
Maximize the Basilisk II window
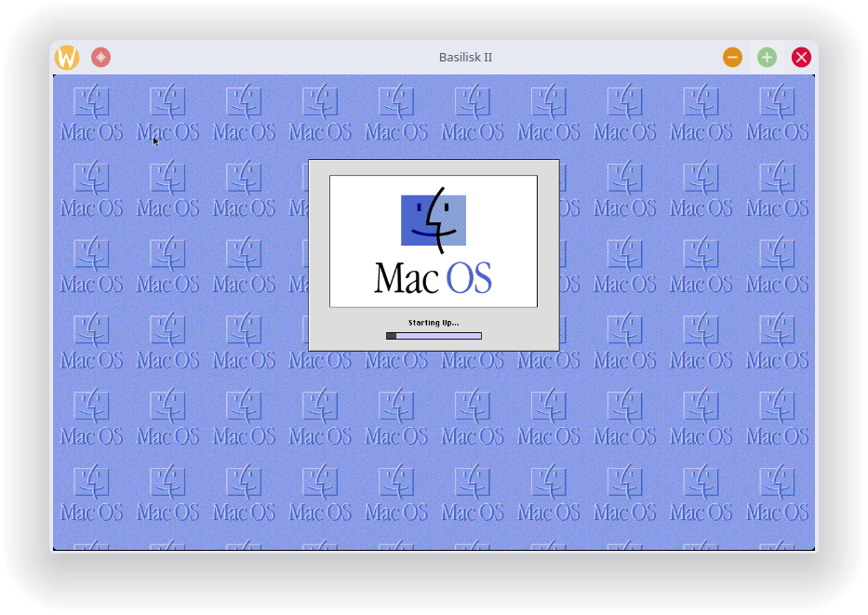pos(767,57)
